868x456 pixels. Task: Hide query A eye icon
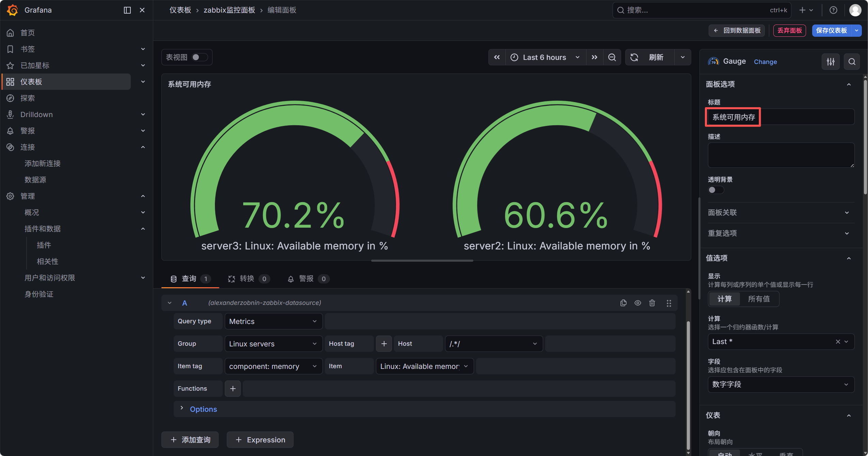pyautogui.click(x=638, y=303)
